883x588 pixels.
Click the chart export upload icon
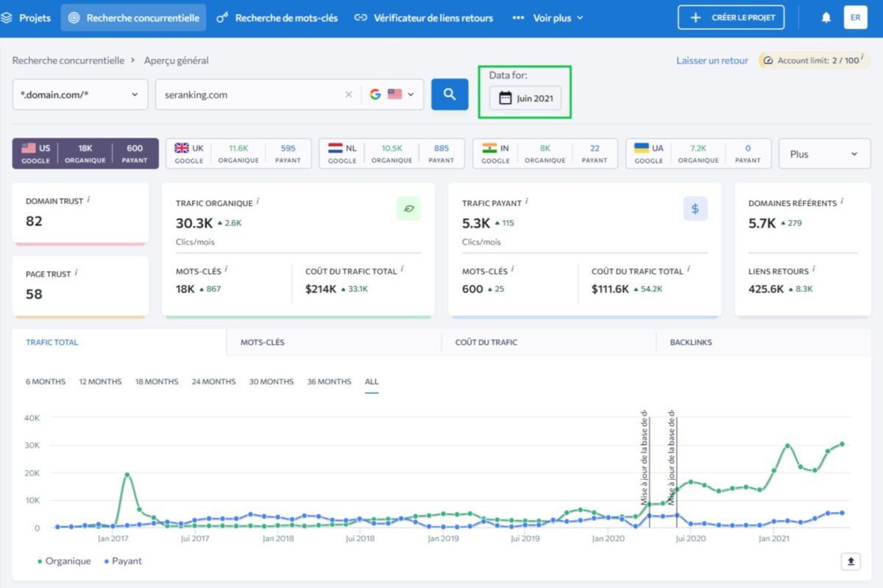coord(851,562)
